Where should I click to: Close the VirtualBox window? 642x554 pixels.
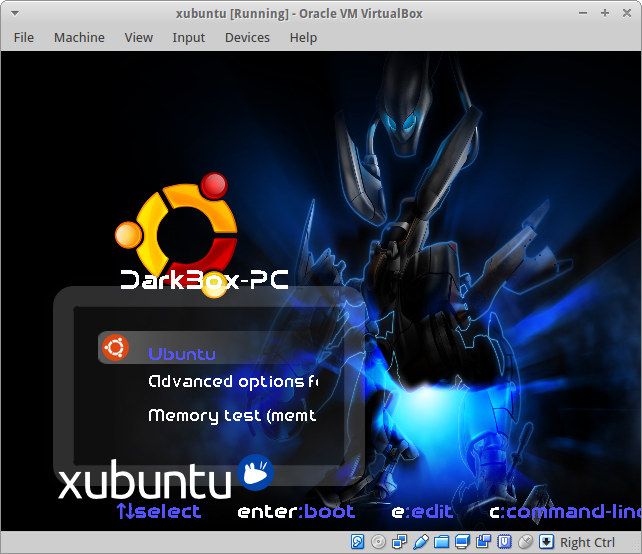point(627,13)
